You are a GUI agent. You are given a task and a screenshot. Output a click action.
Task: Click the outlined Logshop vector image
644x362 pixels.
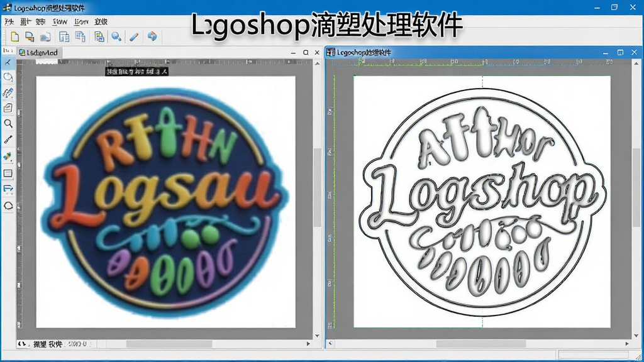482,202
